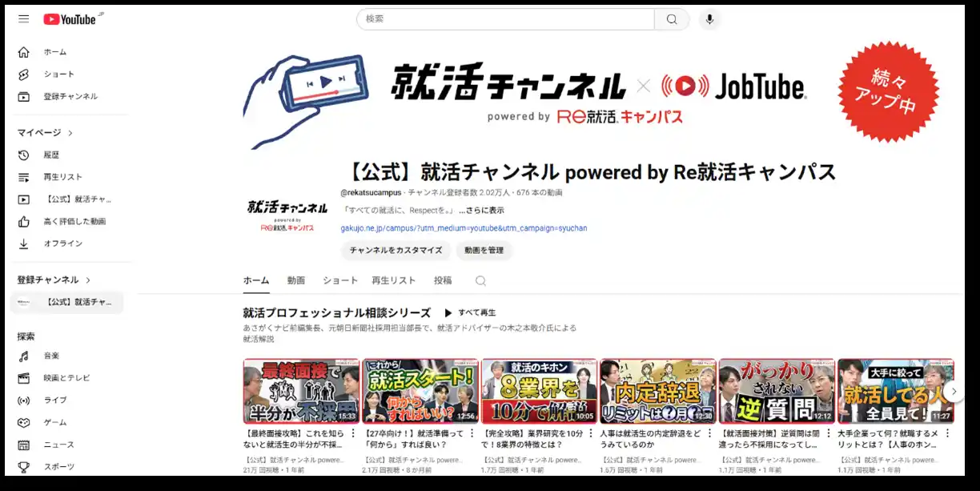Viewport: 980px width, 491px height.
Task: Click the magnifying glass icon next to channel tabs
Action: coord(479,281)
